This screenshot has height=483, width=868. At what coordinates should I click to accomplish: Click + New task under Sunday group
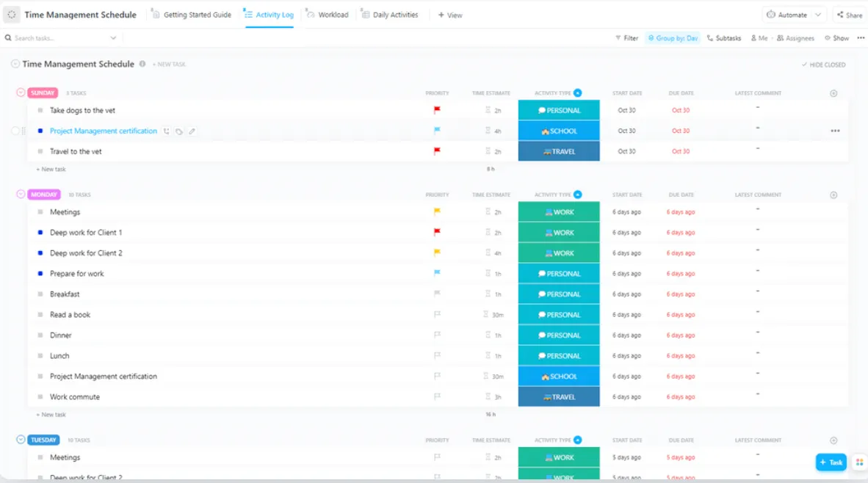coord(51,170)
